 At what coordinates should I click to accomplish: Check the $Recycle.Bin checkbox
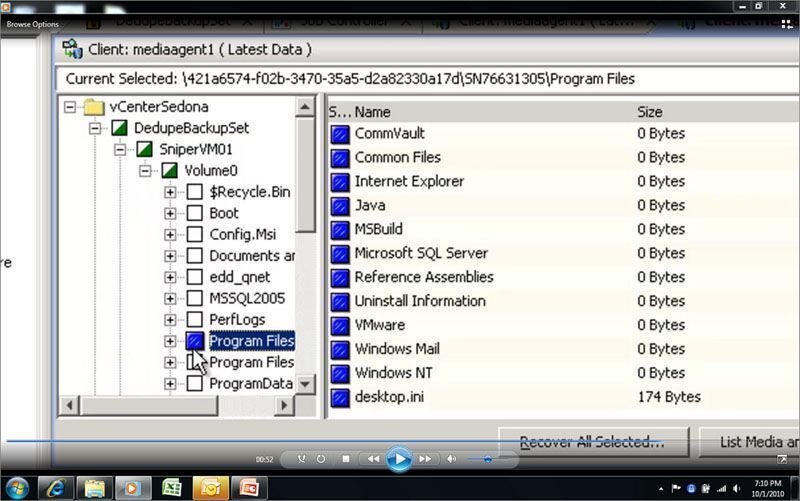[194, 192]
